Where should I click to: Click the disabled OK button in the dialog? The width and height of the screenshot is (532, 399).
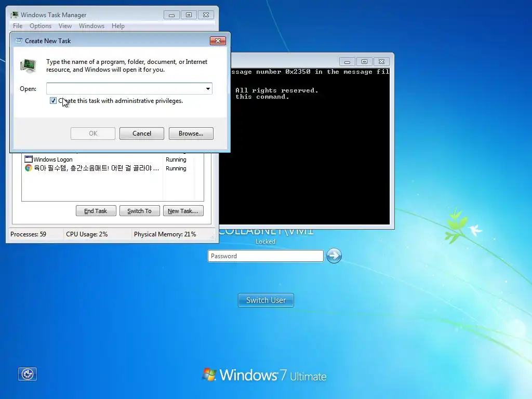point(93,134)
